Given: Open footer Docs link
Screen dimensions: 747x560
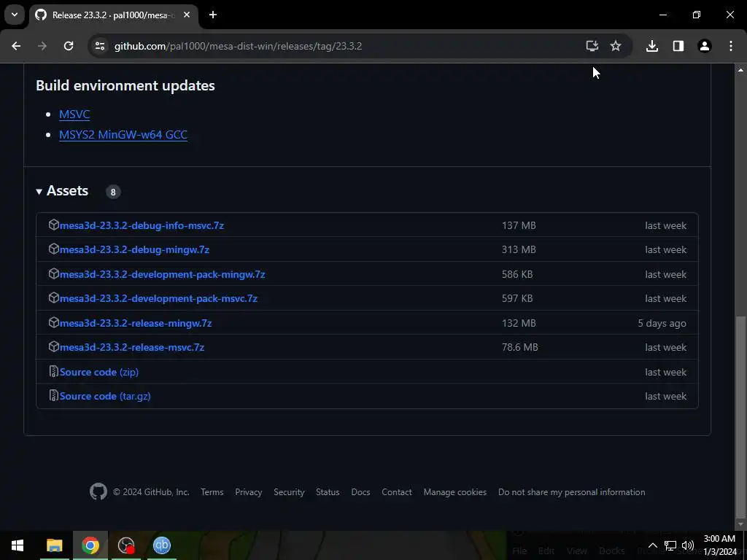Looking at the screenshot, I should (x=360, y=492).
